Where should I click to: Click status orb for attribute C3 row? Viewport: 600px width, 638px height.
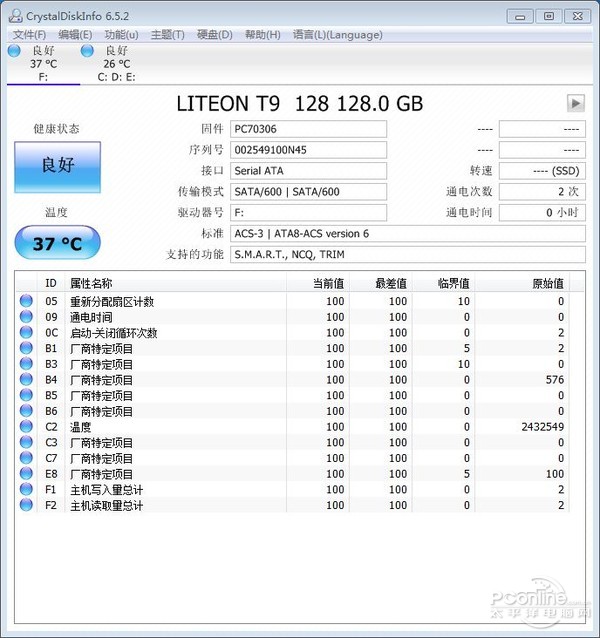(26, 442)
